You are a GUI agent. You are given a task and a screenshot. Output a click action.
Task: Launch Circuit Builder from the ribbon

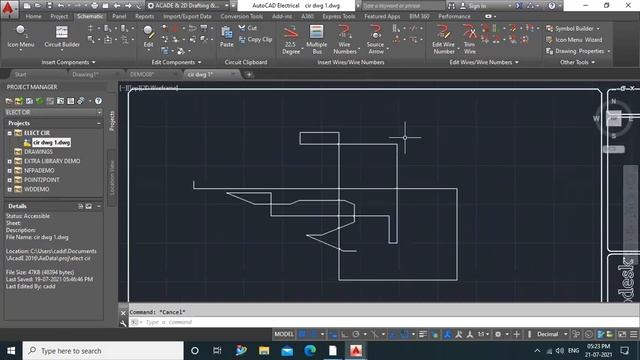coord(62,36)
